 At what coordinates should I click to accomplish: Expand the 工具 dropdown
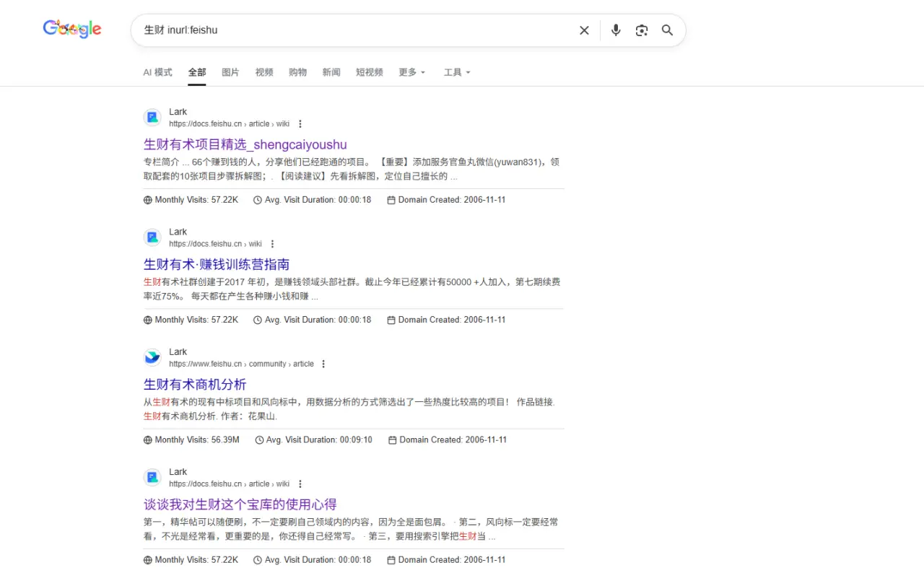(x=457, y=72)
